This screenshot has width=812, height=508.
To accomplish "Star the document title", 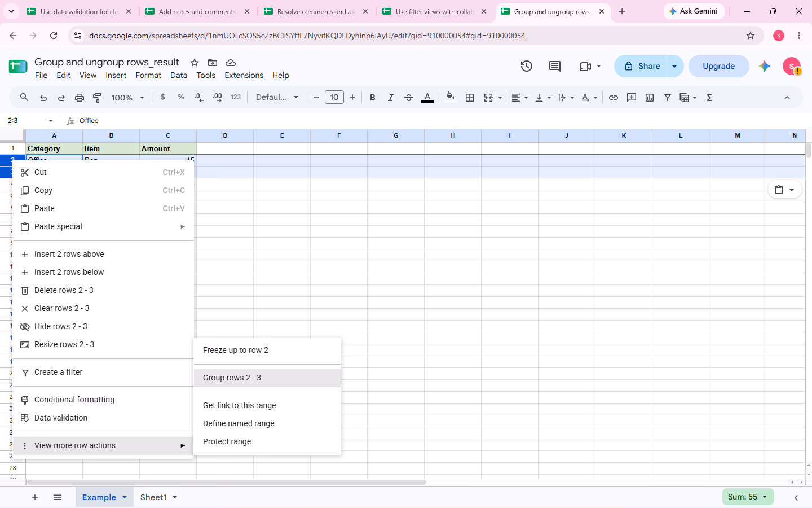I will (195, 63).
